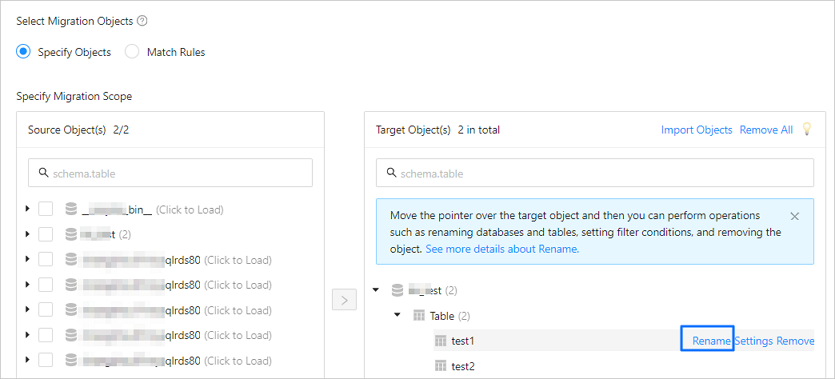Click the Table folder icon in target tree
Image resolution: width=835 pixels, height=379 pixels.
[x=419, y=316]
